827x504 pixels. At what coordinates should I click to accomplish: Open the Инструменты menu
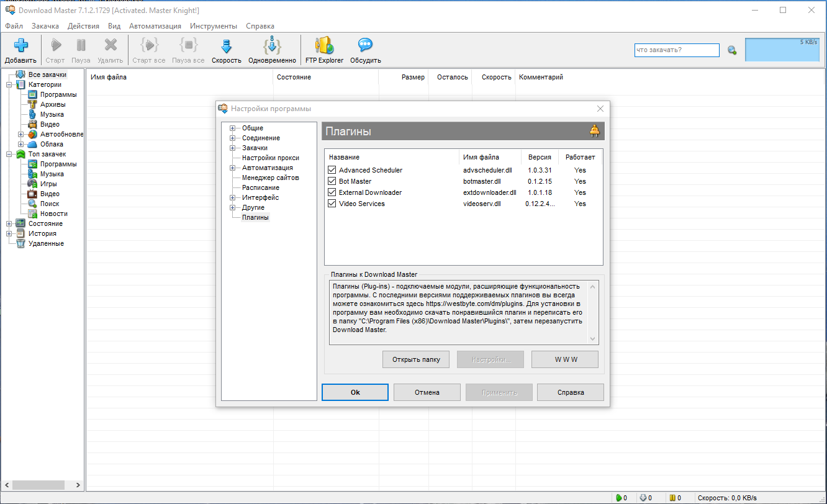(x=214, y=26)
